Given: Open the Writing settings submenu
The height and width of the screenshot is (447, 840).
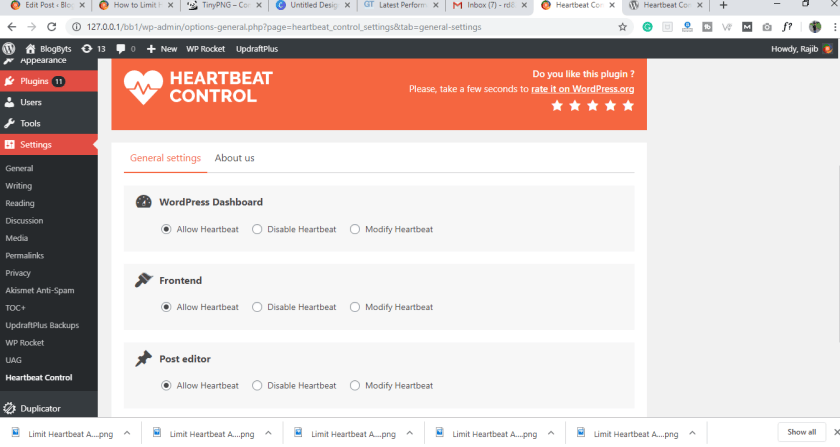Looking at the screenshot, I should 19,186.
